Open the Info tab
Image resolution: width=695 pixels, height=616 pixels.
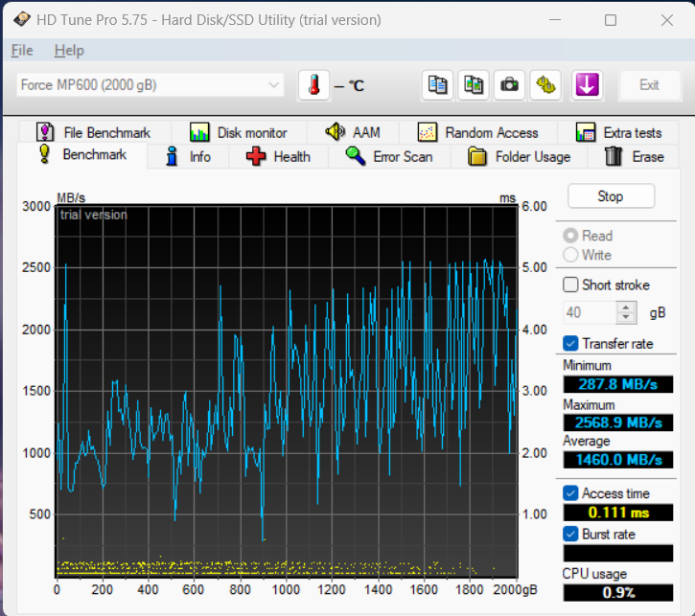pyautogui.click(x=188, y=157)
